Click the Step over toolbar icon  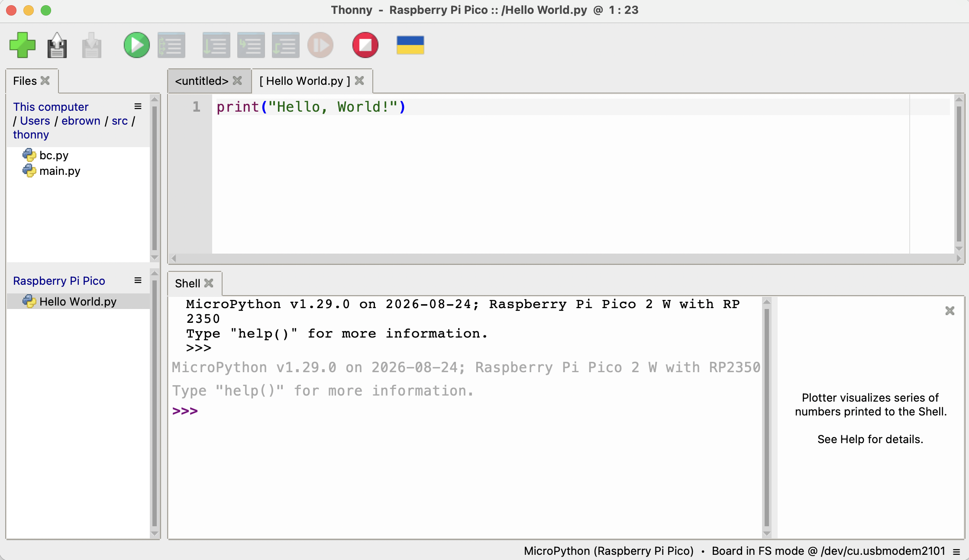216,45
